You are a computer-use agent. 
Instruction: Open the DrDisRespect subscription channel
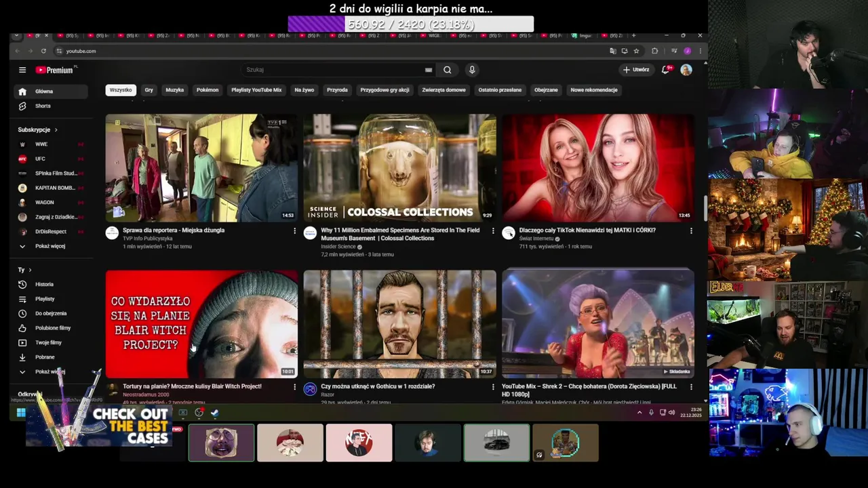52,232
